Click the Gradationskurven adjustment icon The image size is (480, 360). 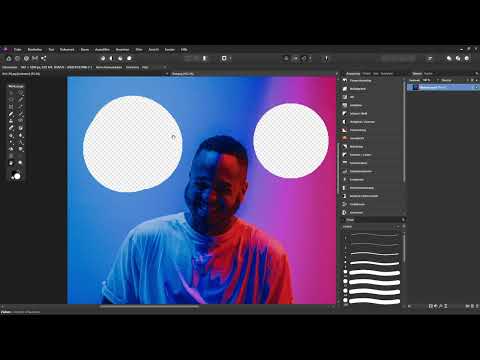pos(345,171)
